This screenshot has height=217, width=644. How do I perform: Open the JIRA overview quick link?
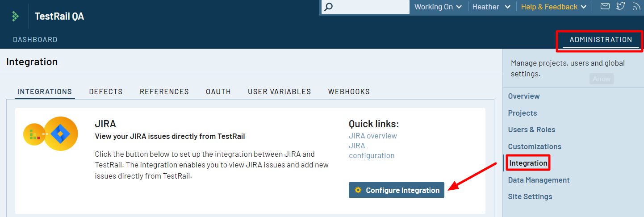point(373,136)
